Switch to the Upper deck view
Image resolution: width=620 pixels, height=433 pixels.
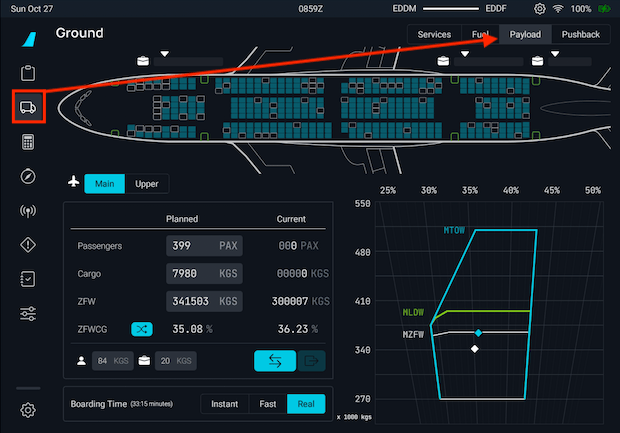tap(147, 183)
